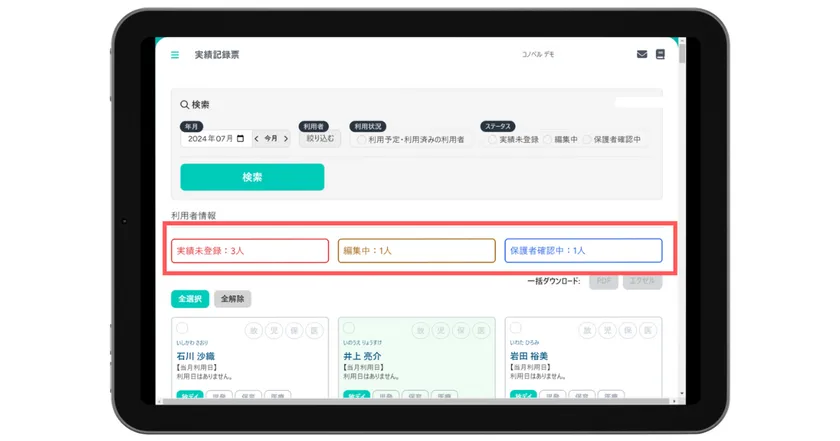840x441 pixels.
Task: Go to the next month arrow
Action: (286, 139)
